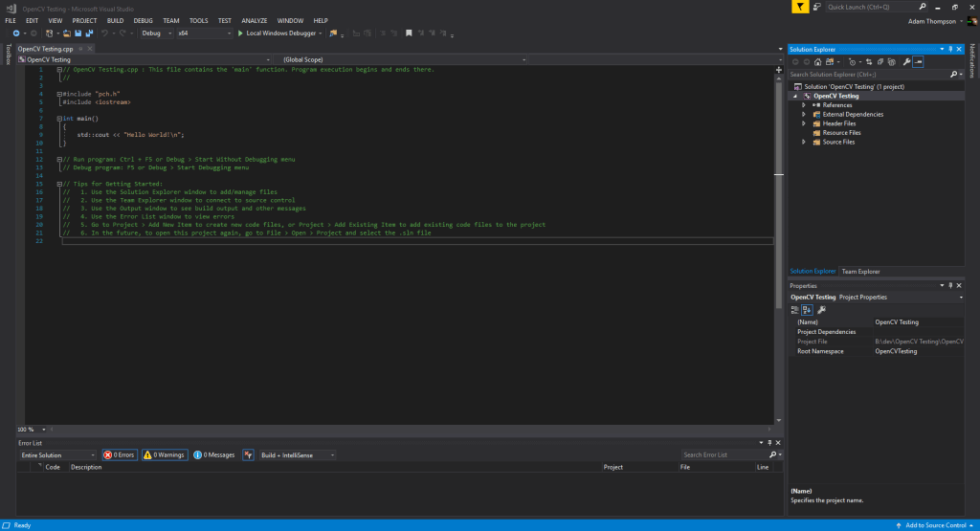Expand the External Dependencies node

(x=804, y=114)
